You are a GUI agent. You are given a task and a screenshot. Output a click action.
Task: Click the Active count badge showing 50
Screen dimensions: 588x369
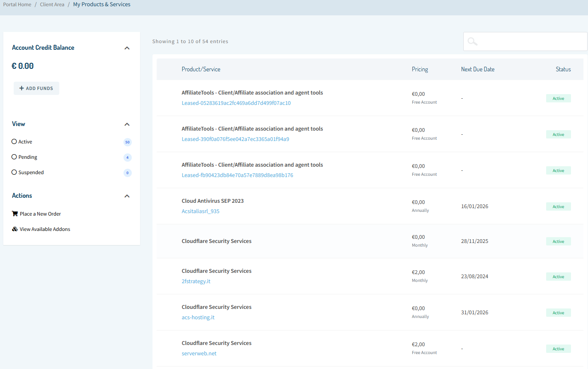[x=127, y=142]
